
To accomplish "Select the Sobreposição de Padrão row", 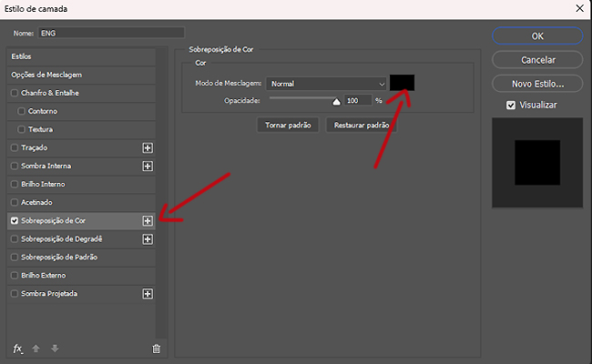I will 81,258.
